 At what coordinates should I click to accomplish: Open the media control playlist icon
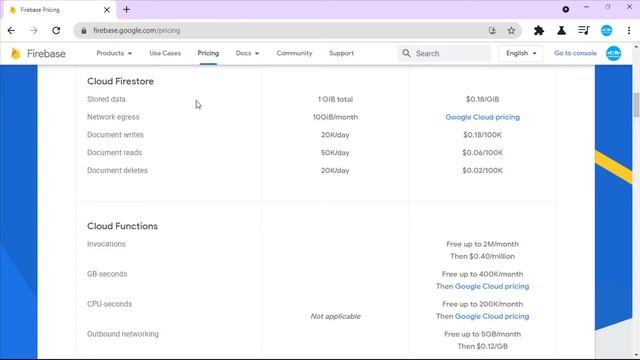coord(584,31)
